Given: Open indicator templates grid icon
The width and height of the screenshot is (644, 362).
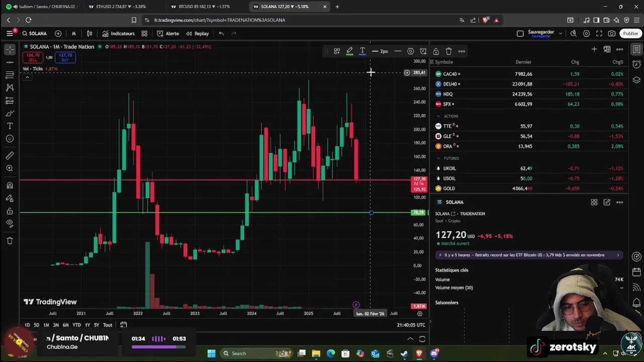Looking at the screenshot, I should point(144,34).
